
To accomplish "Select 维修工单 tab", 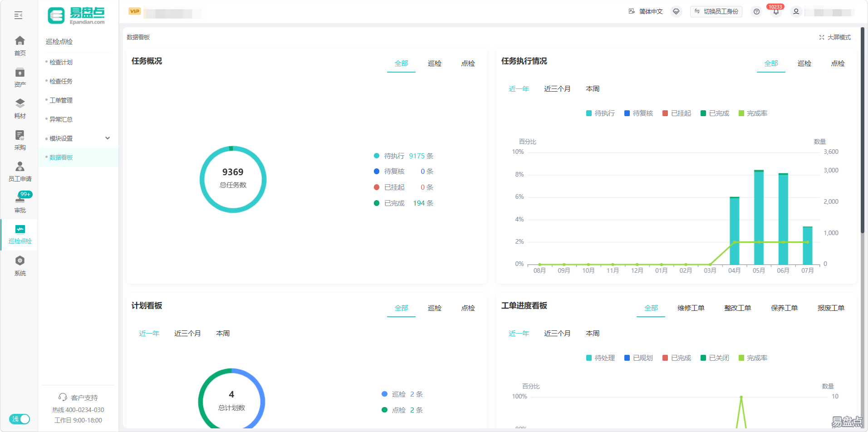I will point(691,308).
